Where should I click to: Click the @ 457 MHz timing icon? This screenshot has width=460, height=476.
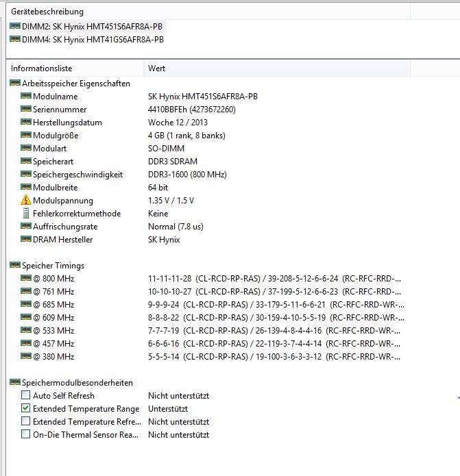26,343
